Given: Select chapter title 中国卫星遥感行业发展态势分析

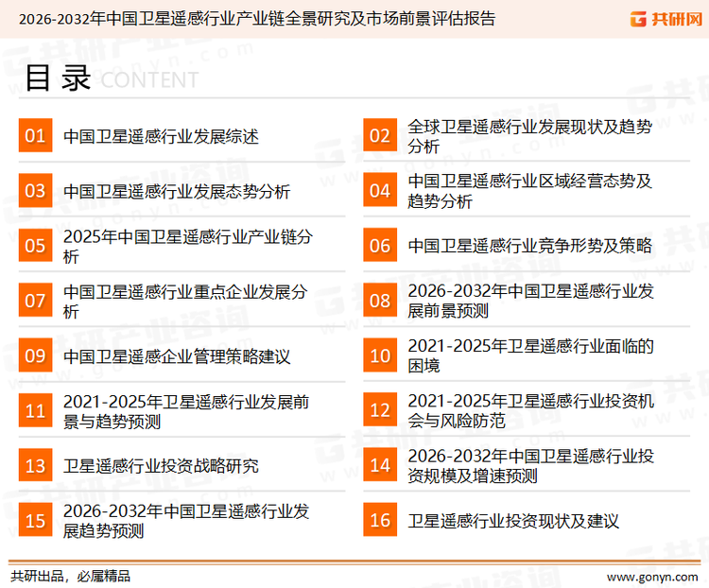Looking at the screenshot, I should pyautogui.click(x=177, y=191).
